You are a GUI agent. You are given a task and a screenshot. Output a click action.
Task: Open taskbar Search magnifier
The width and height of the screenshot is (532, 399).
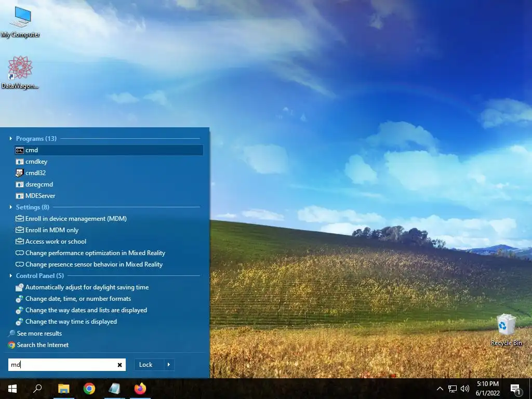point(37,389)
